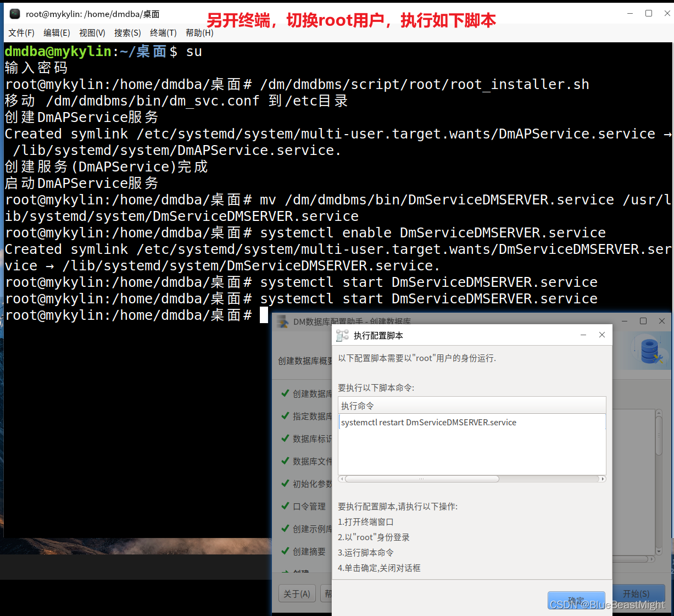Viewport: 674px width, 616px height.
Task: Select the 创建示例库 step in DM assistant
Action: (312, 529)
